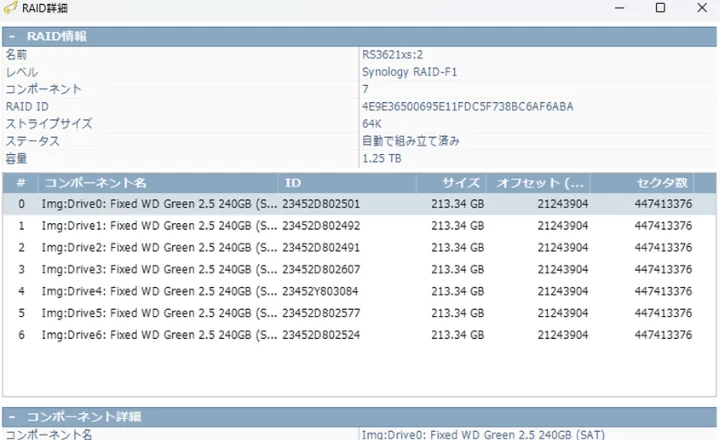Click ID 23452D802501
This screenshot has height=440, width=720.
321,204
